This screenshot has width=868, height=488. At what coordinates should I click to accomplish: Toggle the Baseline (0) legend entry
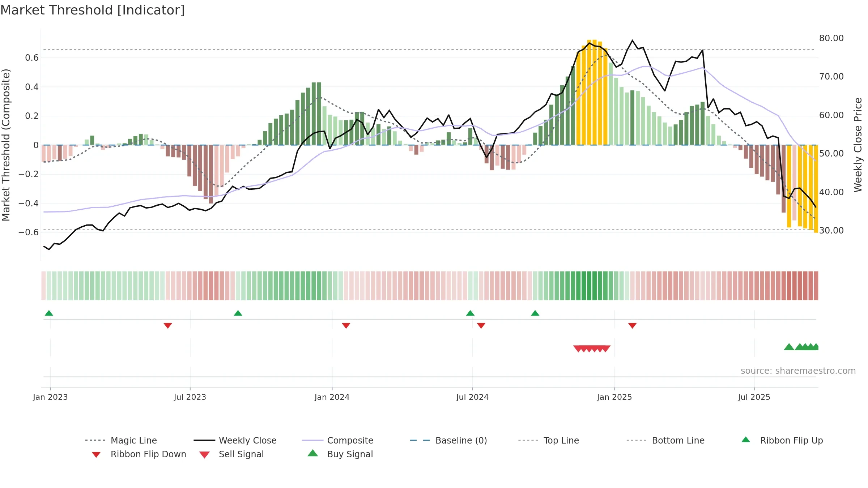[448, 440]
